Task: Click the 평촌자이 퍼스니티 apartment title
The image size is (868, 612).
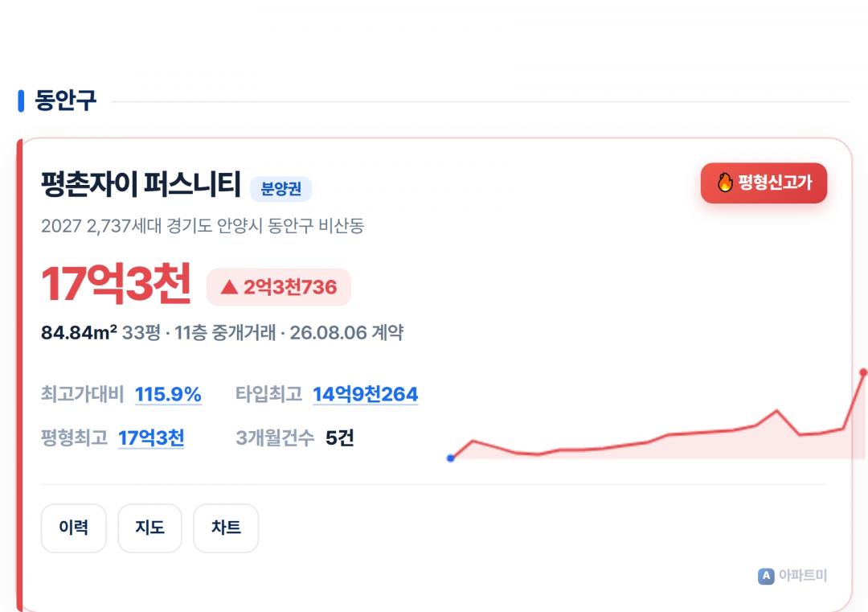Action: pyautogui.click(x=141, y=184)
